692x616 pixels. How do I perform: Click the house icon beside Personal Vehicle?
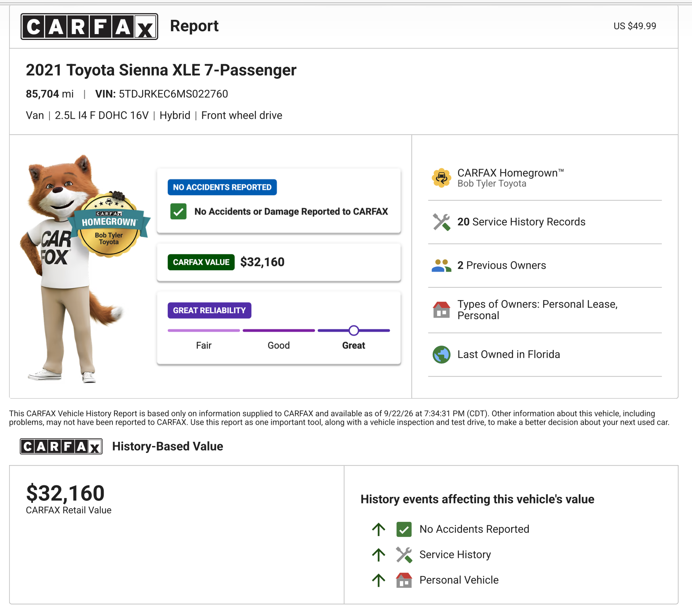click(404, 580)
